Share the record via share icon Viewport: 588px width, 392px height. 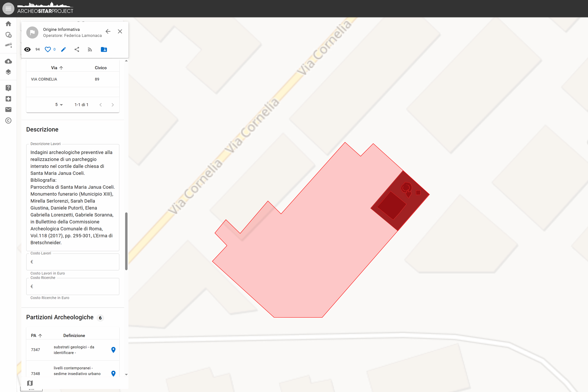click(x=77, y=50)
